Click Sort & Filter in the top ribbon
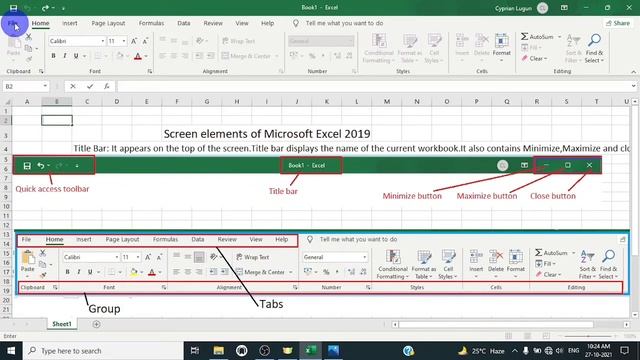Image resolution: width=640 pixels, height=360 pixels. [x=573, y=48]
